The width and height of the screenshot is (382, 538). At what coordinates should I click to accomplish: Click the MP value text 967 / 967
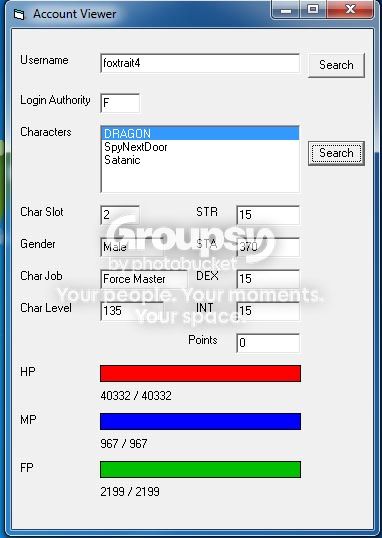point(124,444)
